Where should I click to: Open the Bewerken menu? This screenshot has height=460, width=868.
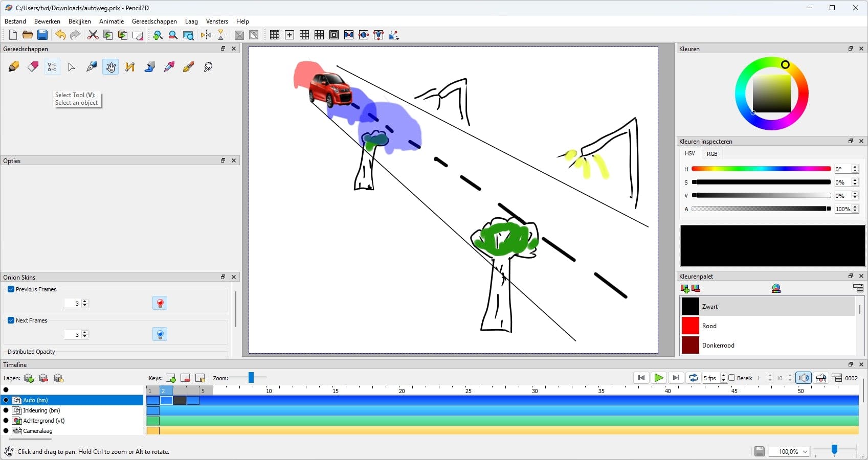[47, 21]
